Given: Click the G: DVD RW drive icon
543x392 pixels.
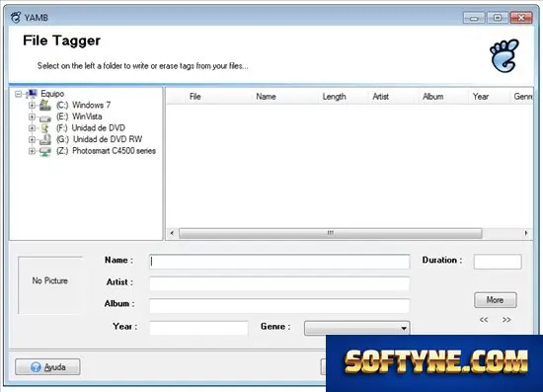Looking at the screenshot, I should (x=45, y=139).
